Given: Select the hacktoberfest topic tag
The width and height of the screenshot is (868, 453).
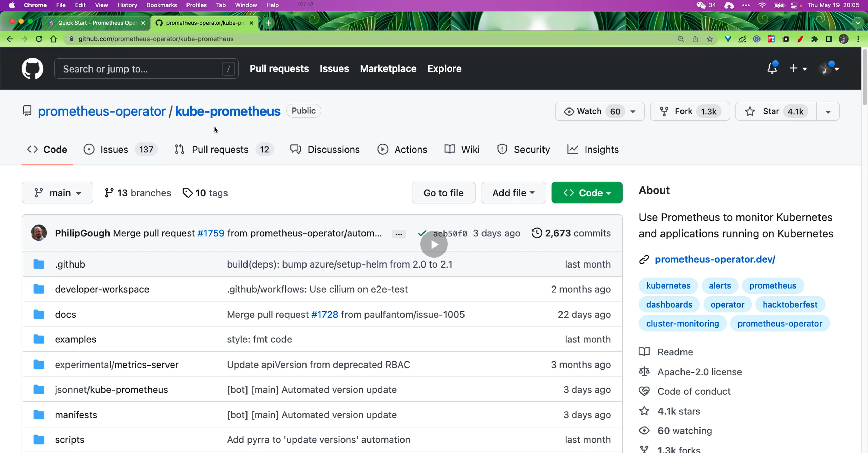Looking at the screenshot, I should click(790, 304).
